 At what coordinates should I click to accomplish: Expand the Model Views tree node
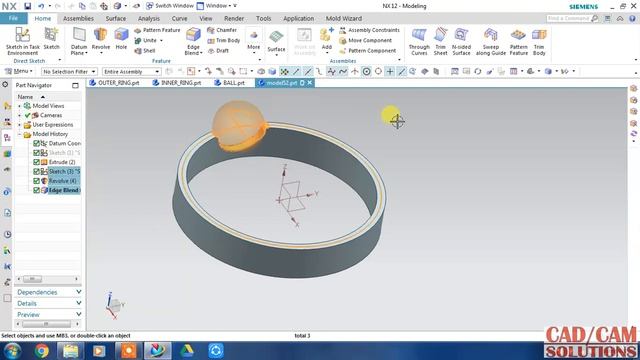[19, 106]
